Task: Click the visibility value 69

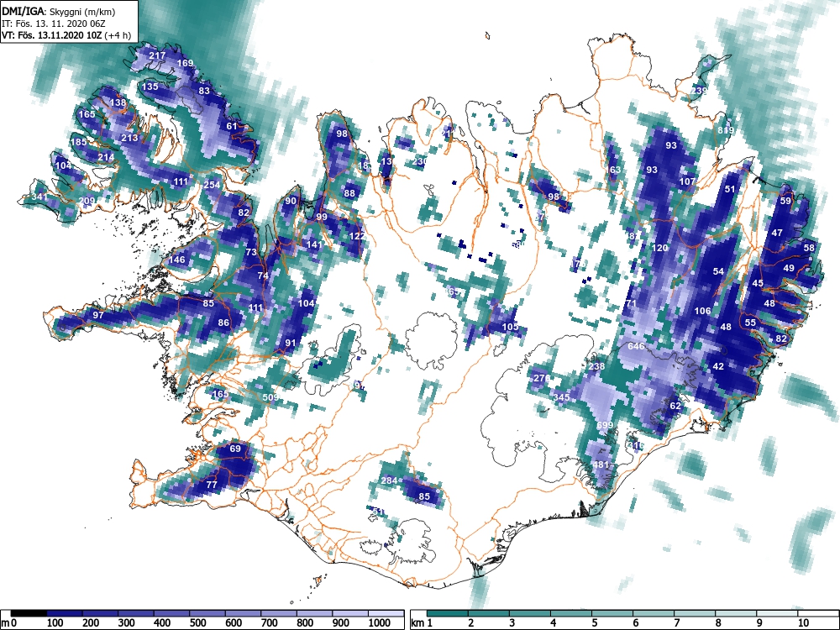Action: (235, 449)
